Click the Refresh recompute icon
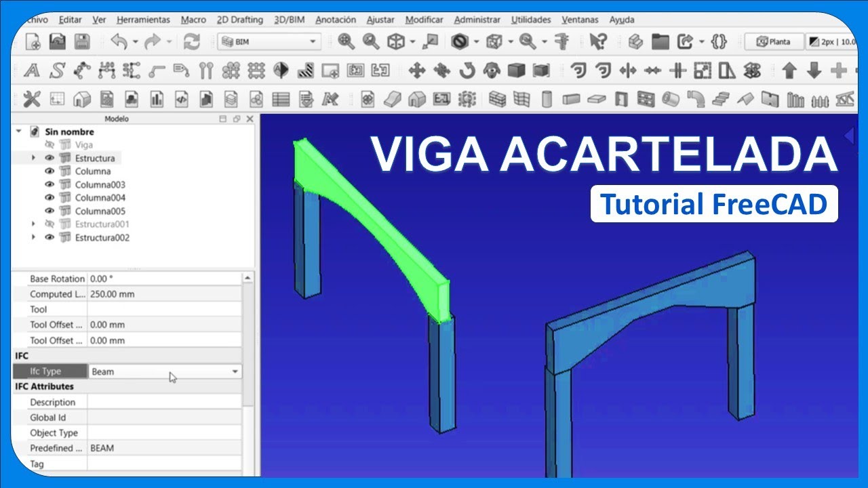The image size is (868, 488). [x=192, y=42]
